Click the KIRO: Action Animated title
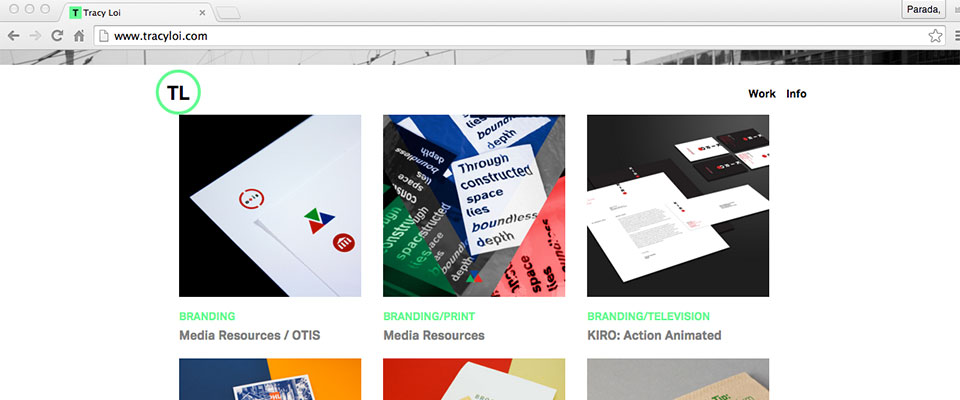Image resolution: width=960 pixels, height=400 pixels. click(654, 336)
